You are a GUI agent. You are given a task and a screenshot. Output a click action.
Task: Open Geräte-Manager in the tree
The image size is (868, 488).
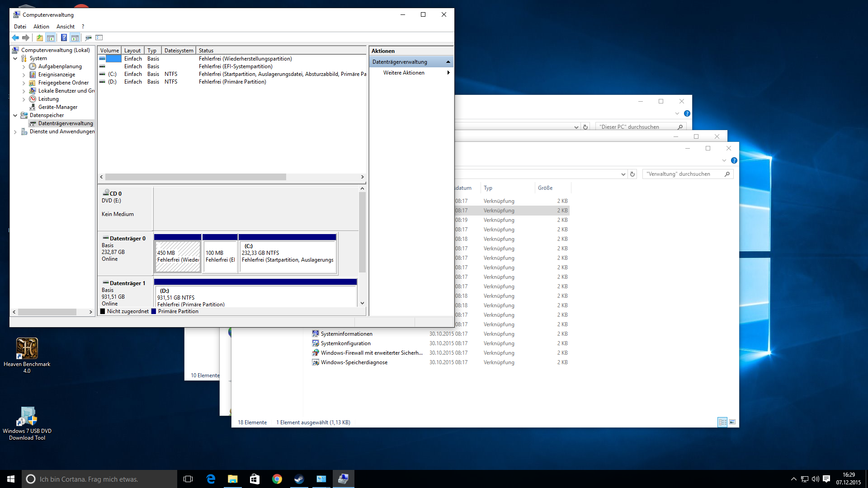pos(57,107)
